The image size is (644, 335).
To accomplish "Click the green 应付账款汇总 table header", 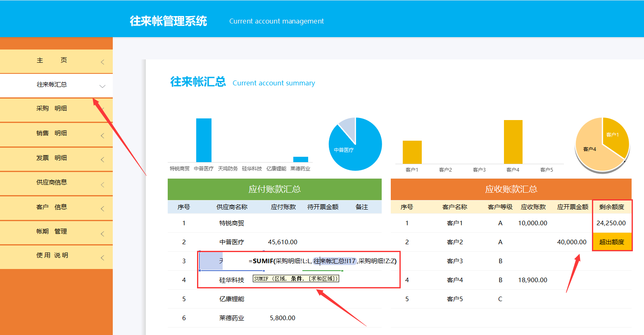I will click(x=274, y=189).
